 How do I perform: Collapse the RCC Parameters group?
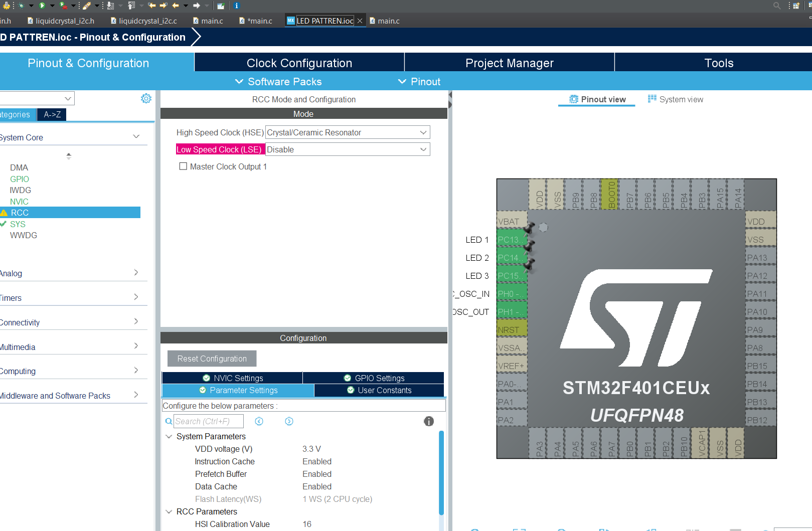click(x=169, y=511)
